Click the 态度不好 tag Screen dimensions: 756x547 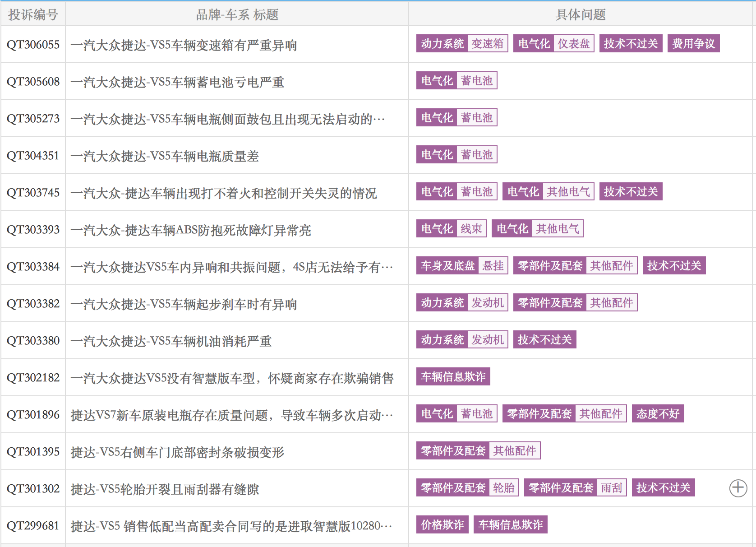pyautogui.click(x=658, y=414)
